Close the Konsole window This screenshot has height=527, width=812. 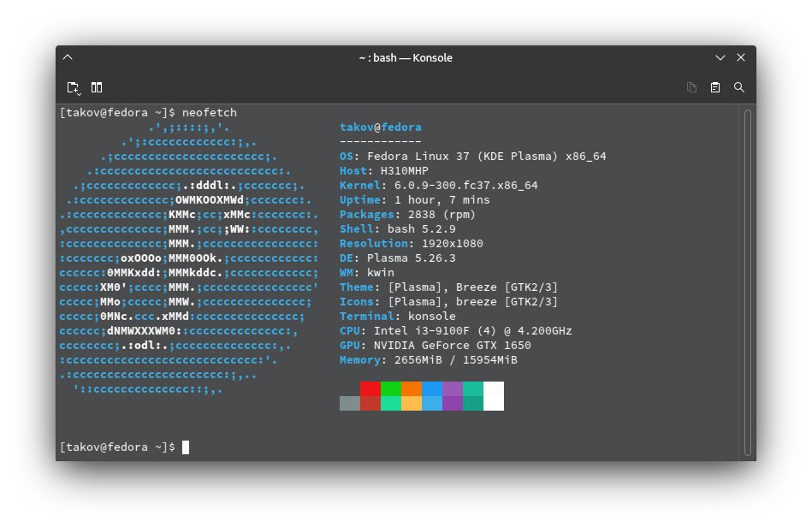(x=741, y=57)
